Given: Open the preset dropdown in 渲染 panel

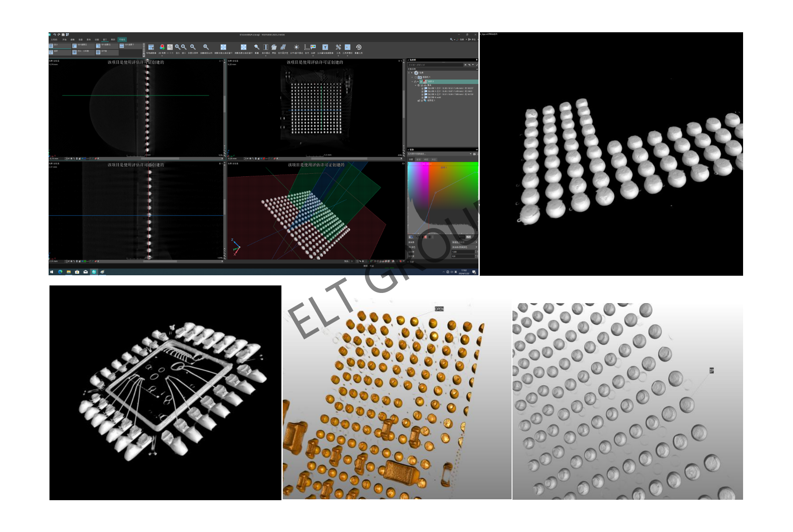Looking at the screenshot, I should 471,154.
